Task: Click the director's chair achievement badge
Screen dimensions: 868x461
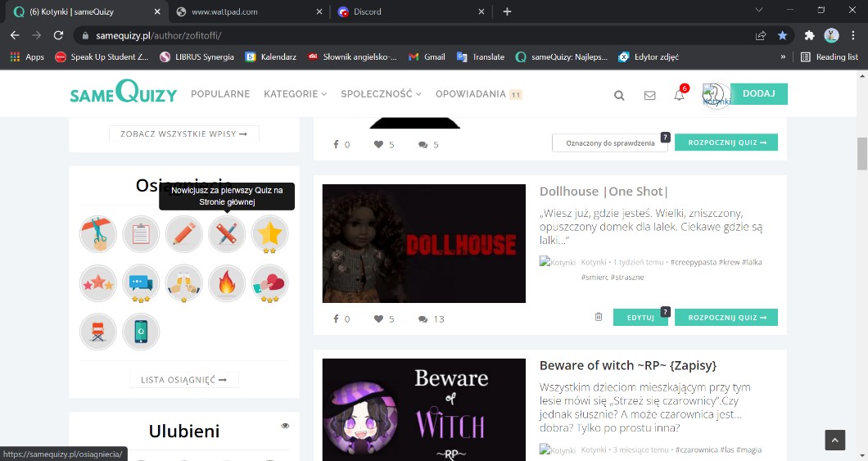Action: (98, 332)
